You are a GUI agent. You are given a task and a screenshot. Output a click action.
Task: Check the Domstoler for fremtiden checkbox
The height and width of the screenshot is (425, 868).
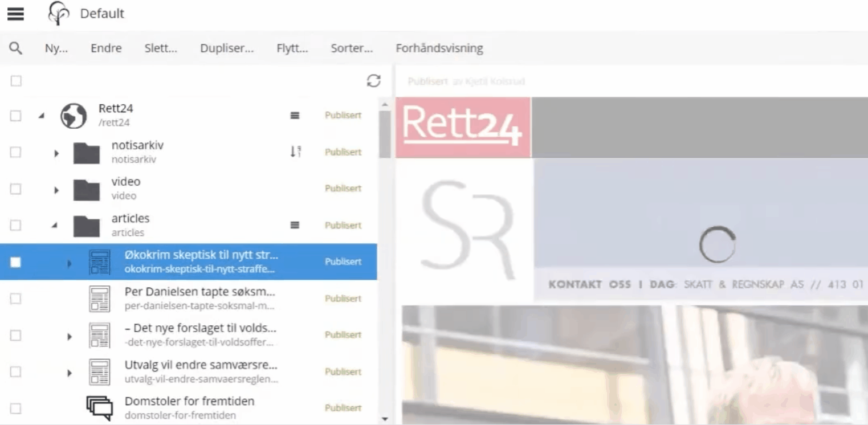pyautogui.click(x=15, y=408)
